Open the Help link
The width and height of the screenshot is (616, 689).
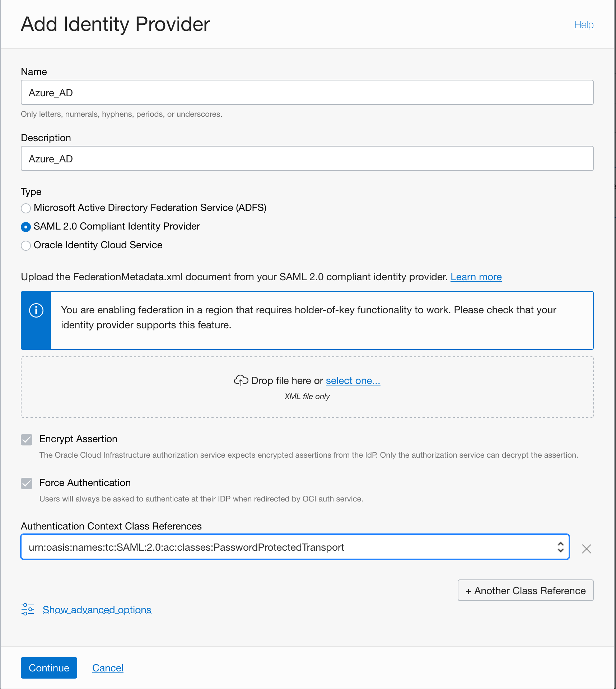click(584, 24)
